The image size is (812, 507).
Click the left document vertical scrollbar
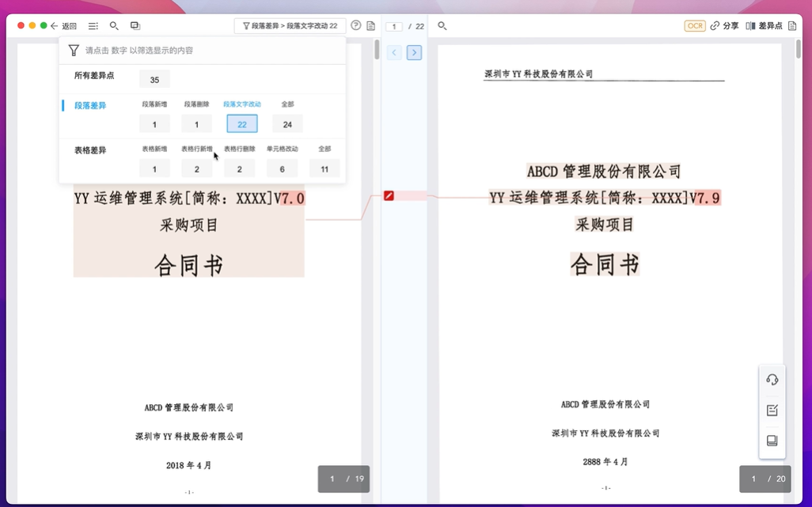click(377, 49)
